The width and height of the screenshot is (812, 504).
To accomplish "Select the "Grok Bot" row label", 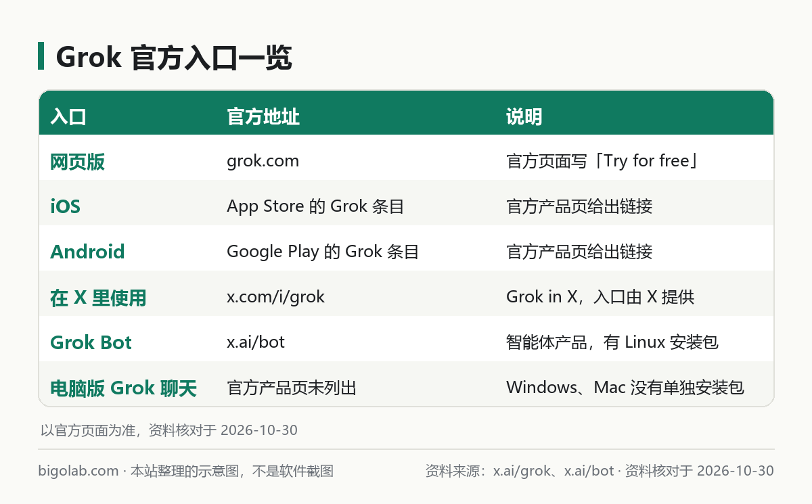I will (91, 342).
